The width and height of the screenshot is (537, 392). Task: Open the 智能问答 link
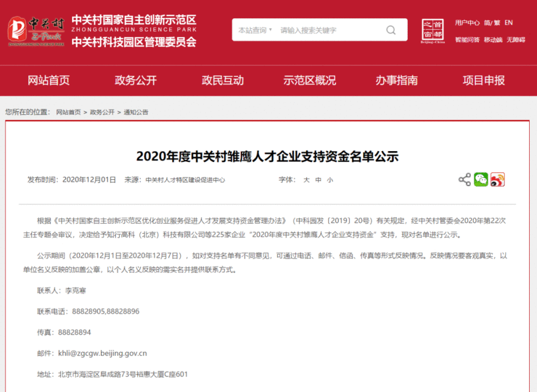[x=467, y=40]
